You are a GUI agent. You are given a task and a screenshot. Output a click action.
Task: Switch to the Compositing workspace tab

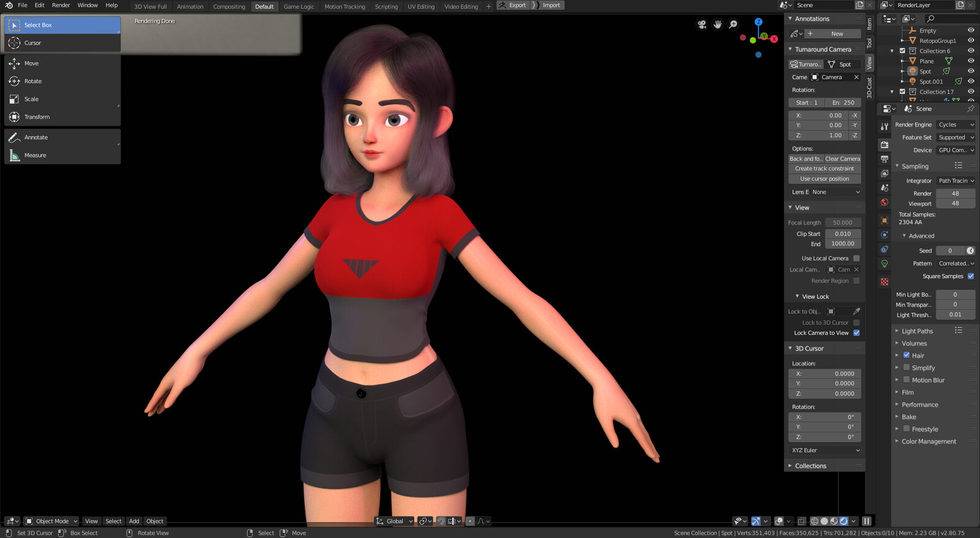click(x=229, y=7)
